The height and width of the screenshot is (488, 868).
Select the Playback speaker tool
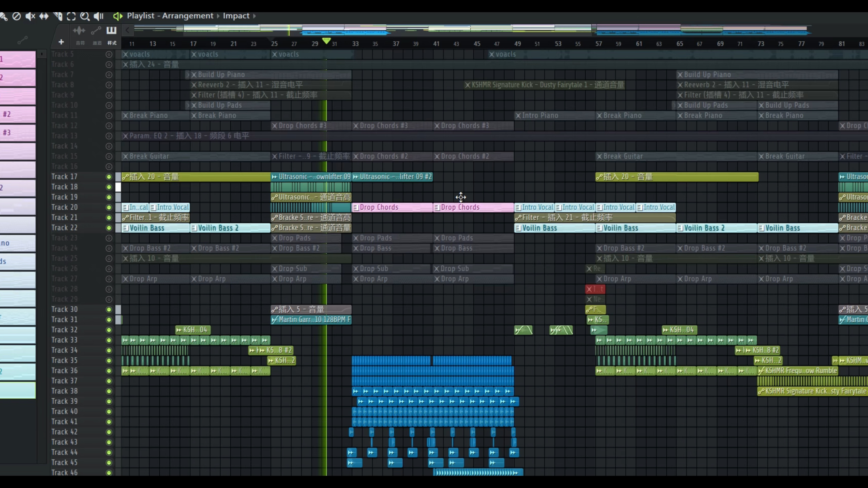pos(98,16)
